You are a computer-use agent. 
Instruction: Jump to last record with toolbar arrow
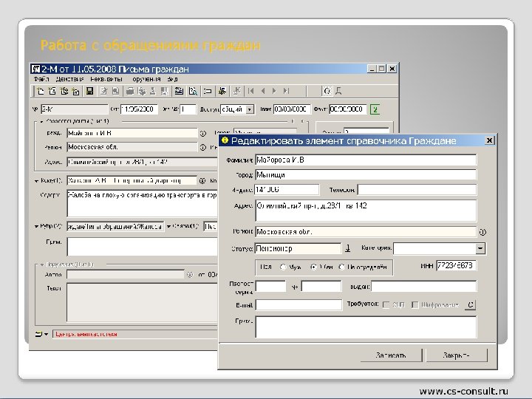[287, 91]
